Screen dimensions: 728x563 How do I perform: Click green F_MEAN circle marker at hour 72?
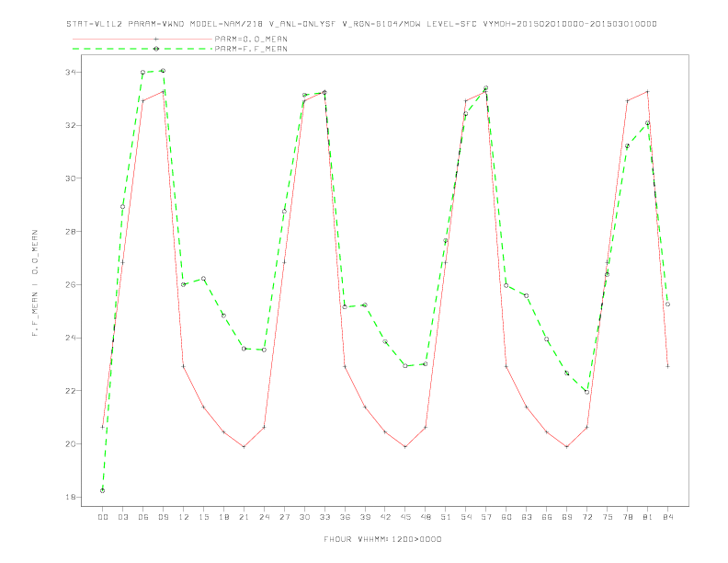pyautogui.click(x=586, y=392)
